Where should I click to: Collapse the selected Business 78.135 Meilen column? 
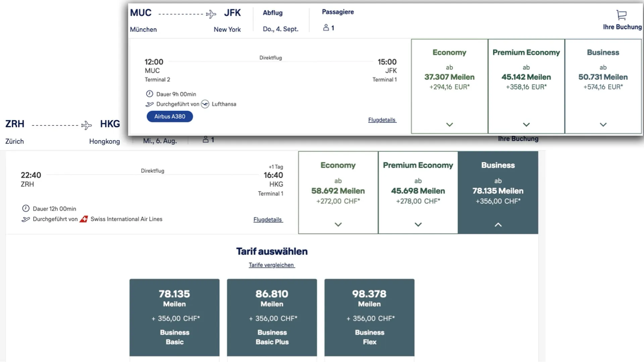pyautogui.click(x=498, y=225)
